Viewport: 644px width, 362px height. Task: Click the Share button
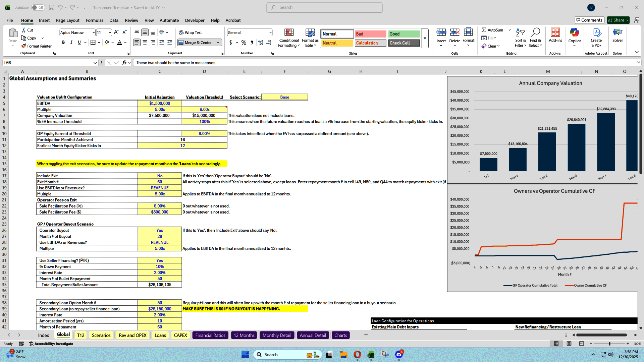[618, 20]
